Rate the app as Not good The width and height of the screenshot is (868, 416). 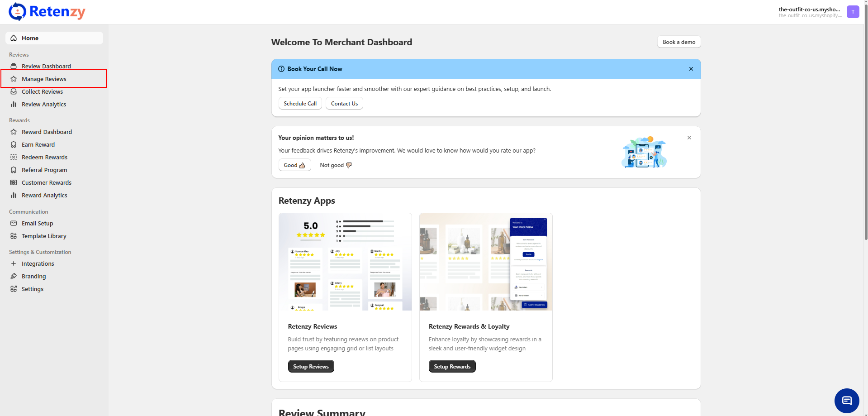point(336,165)
